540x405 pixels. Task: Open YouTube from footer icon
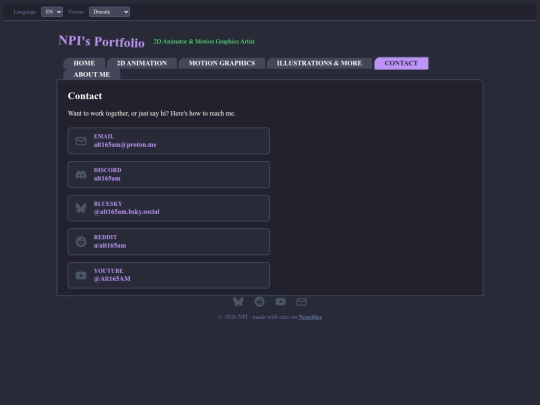pos(280,302)
